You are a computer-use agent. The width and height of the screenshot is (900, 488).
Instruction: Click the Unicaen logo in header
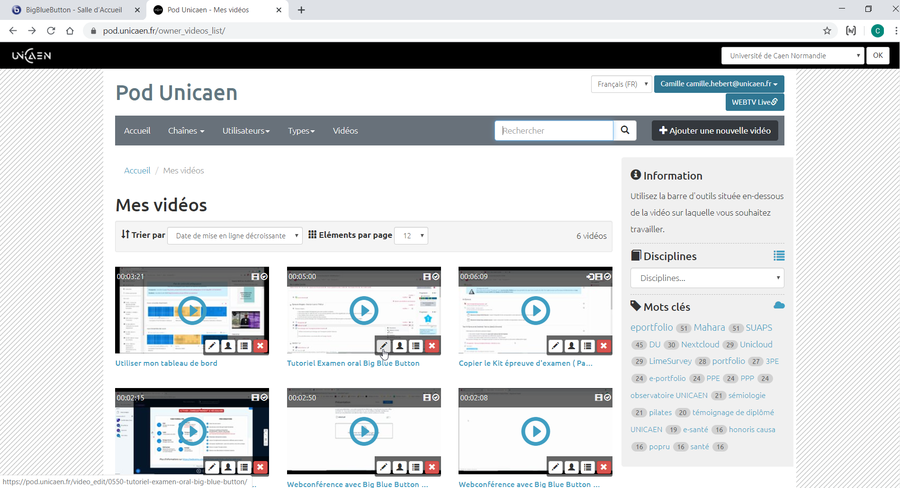[x=32, y=56]
